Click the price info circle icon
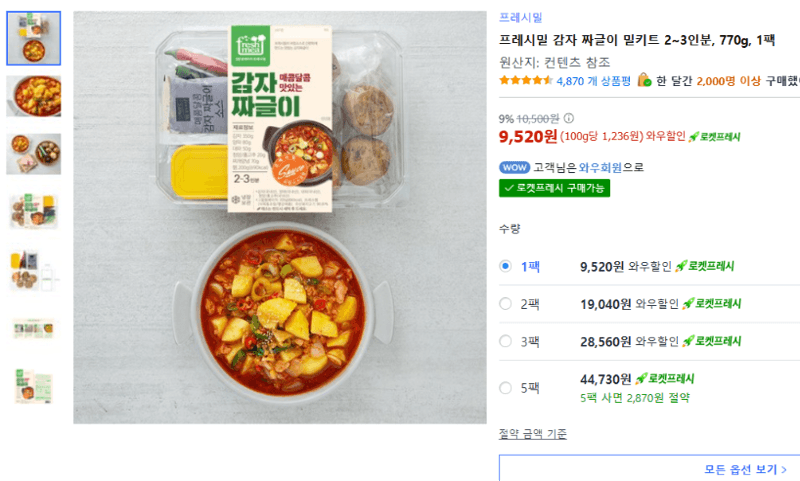The image size is (800, 481). click(x=568, y=118)
